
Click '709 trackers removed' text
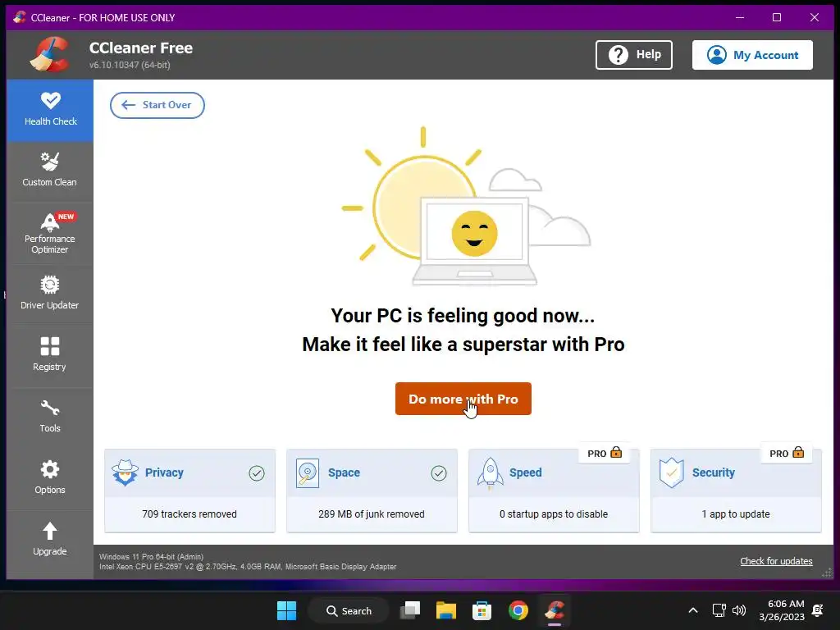(x=189, y=514)
